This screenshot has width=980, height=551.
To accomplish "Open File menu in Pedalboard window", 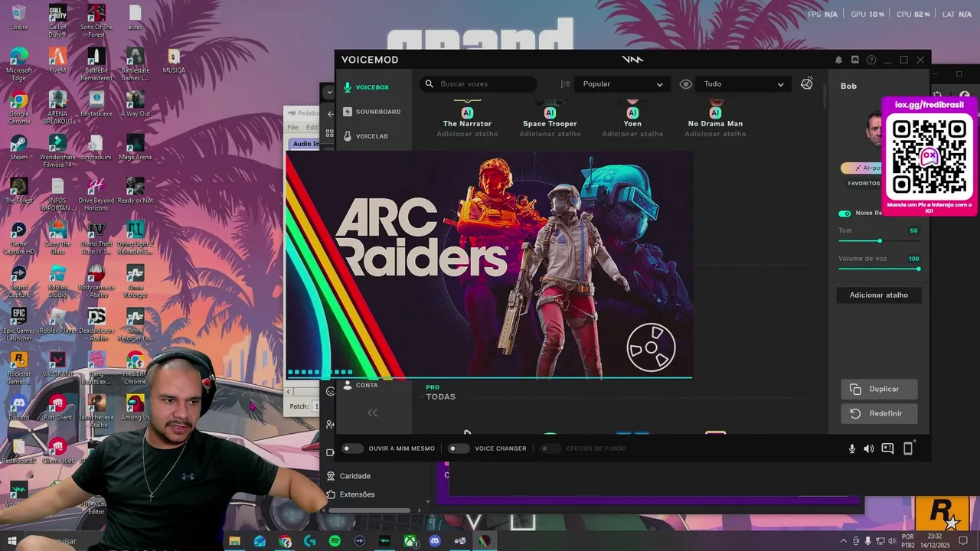I will coord(292,127).
